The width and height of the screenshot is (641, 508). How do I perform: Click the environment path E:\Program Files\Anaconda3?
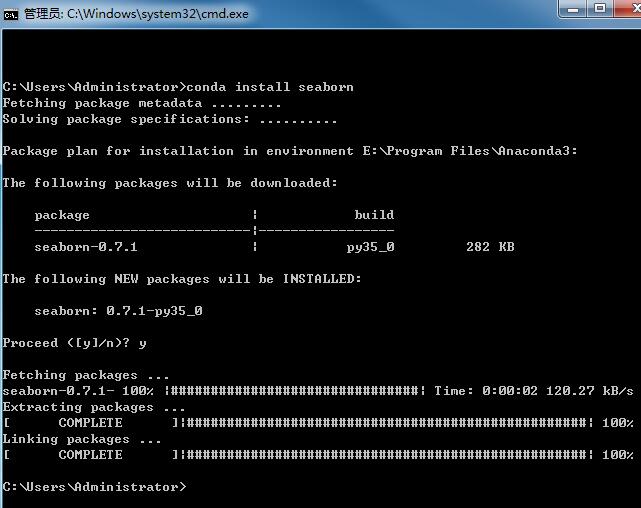tap(466, 151)
